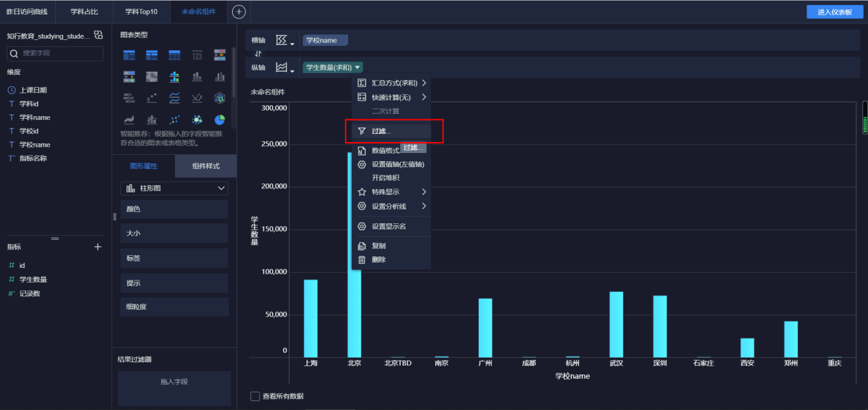Screen dimensions: 868x410
Task: Switch to the 昨日访问曲线 tab
Action: click(27, 11)
